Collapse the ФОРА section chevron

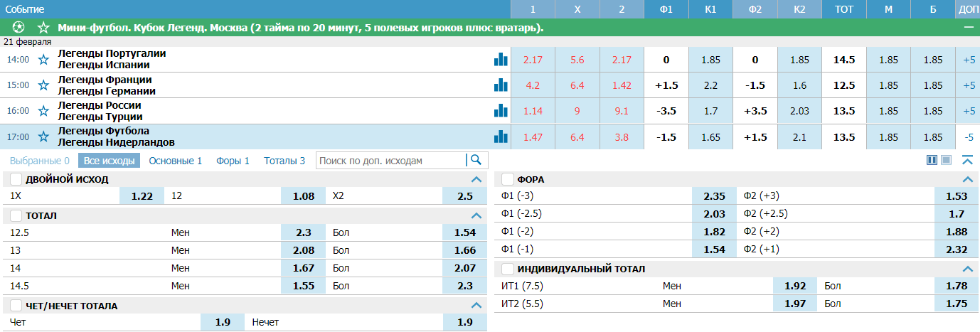tap(967, 179)
